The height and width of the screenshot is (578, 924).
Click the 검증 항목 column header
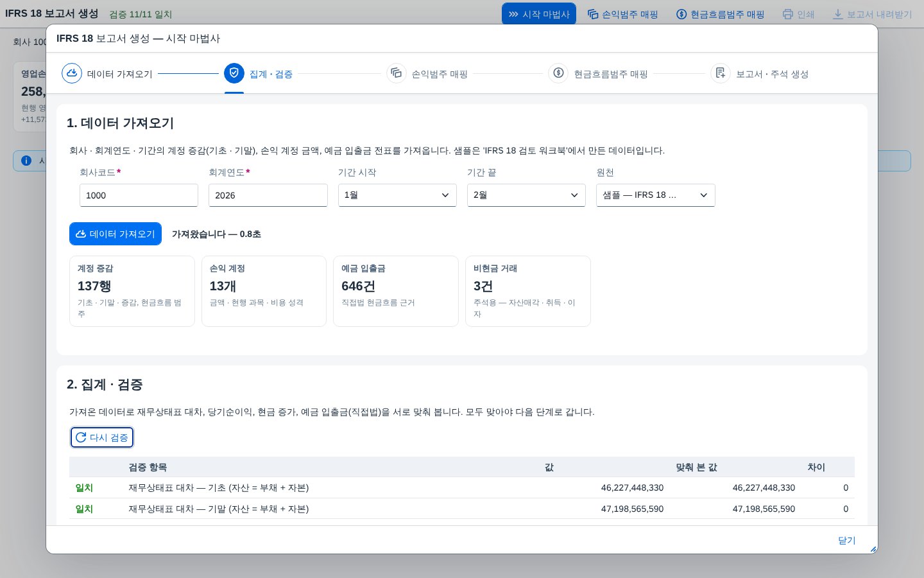[148, 467]
